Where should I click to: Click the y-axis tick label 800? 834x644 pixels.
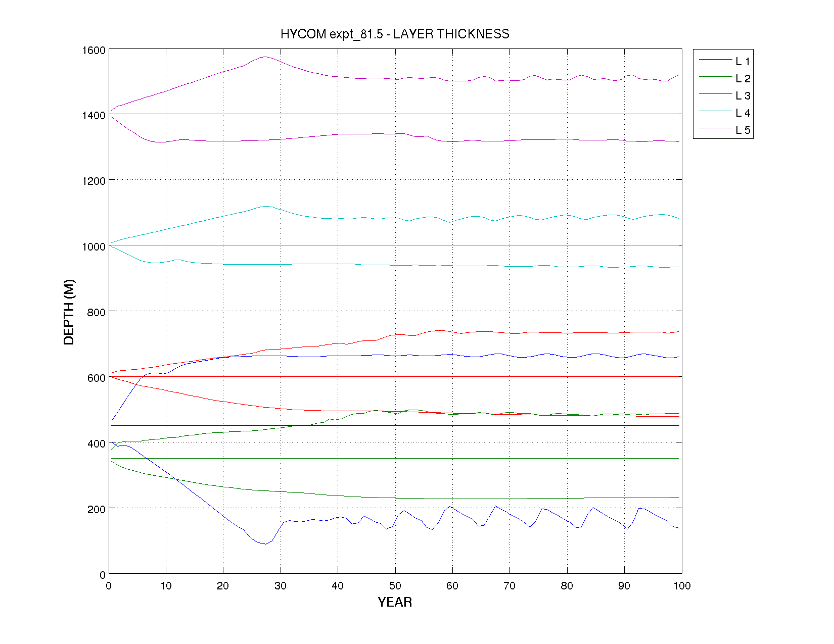point(96,312)
